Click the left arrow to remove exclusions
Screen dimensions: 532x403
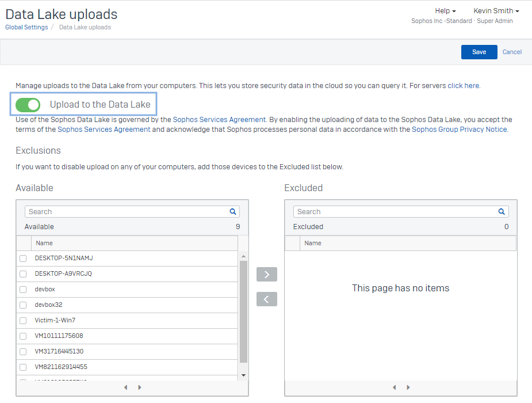[x=266, y=299]
